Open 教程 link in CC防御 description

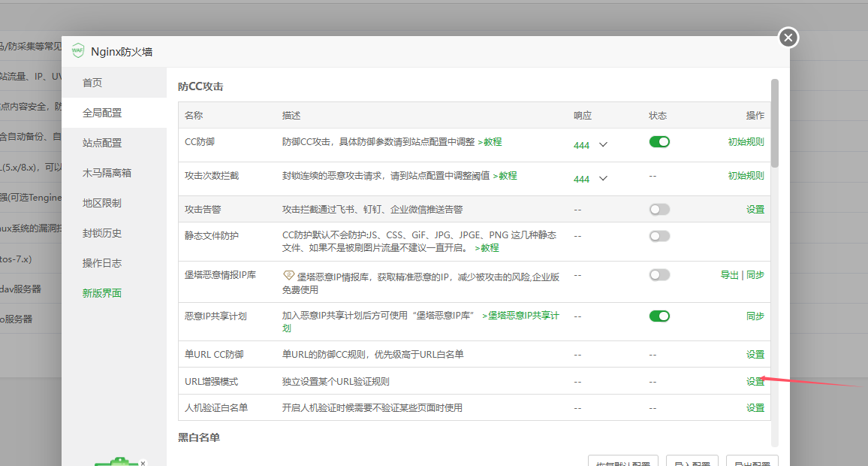(490, 142)
